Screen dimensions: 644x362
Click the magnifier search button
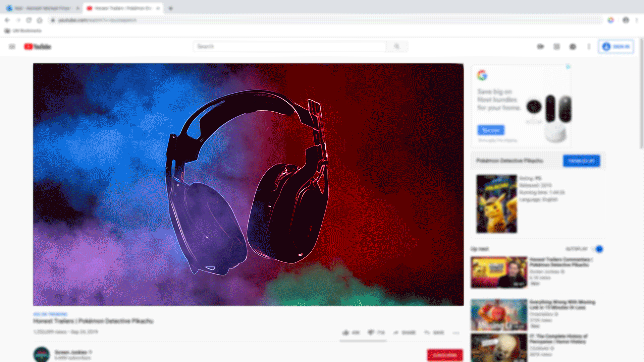coord(397,47)
